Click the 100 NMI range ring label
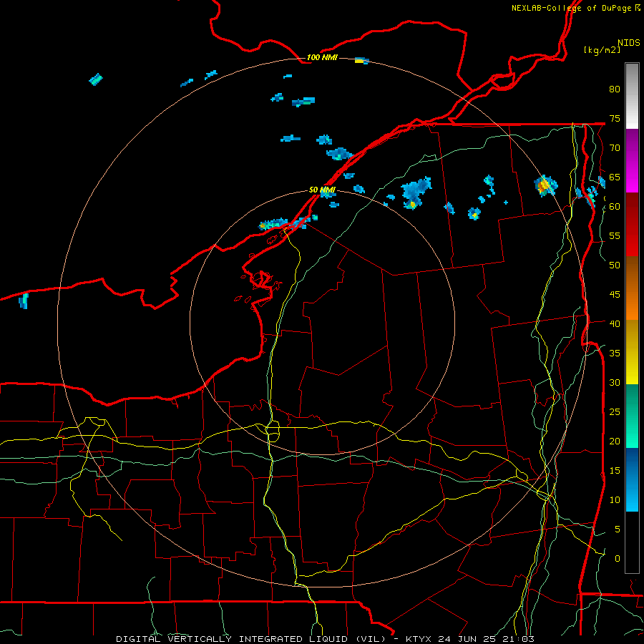Screen dimensions: 644x644 (x=322, y=57)
